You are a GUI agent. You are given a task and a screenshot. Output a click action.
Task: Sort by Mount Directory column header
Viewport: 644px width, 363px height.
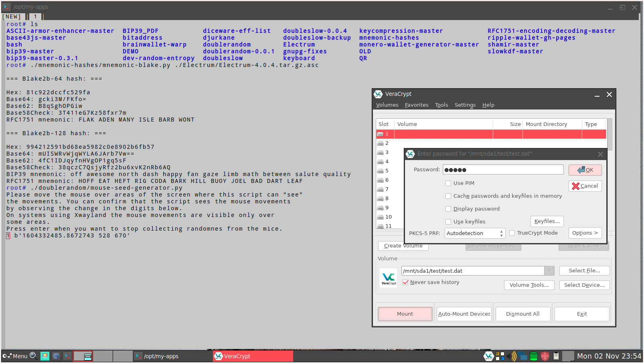pyautogui.click(x=552, y=124)
